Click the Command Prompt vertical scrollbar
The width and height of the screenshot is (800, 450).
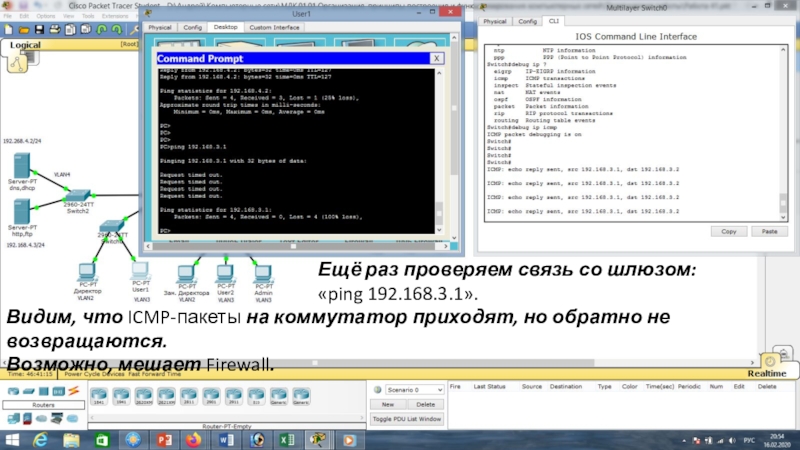[x=439, y=151]
